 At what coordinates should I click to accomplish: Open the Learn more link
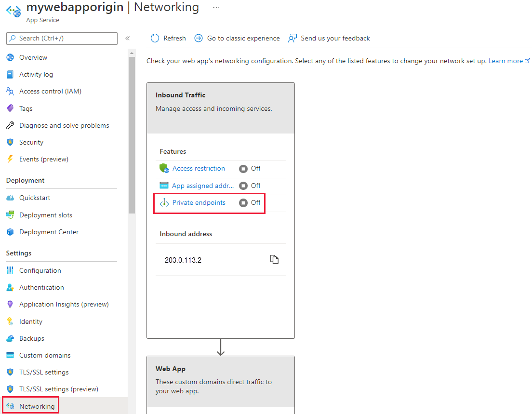(506, 61)
